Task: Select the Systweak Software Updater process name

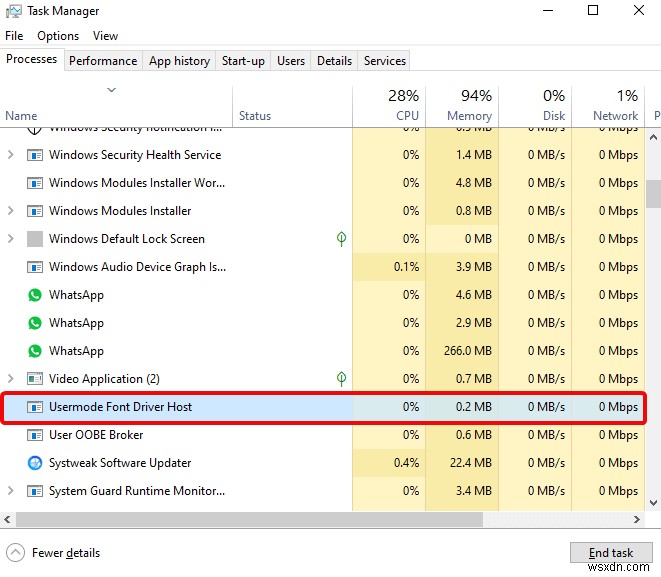Action: click(120, 463)
